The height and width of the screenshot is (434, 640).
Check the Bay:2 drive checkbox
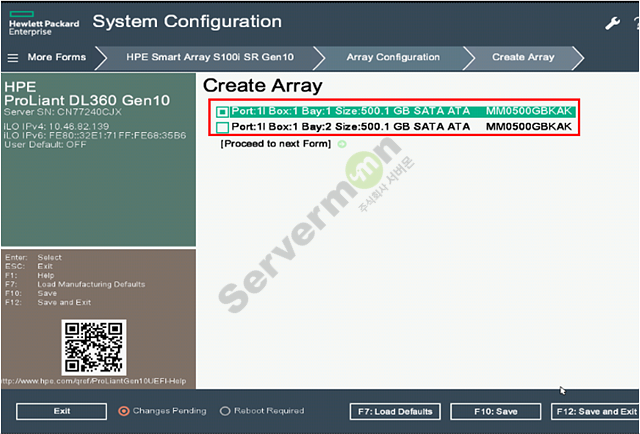[x=222, y=127]
